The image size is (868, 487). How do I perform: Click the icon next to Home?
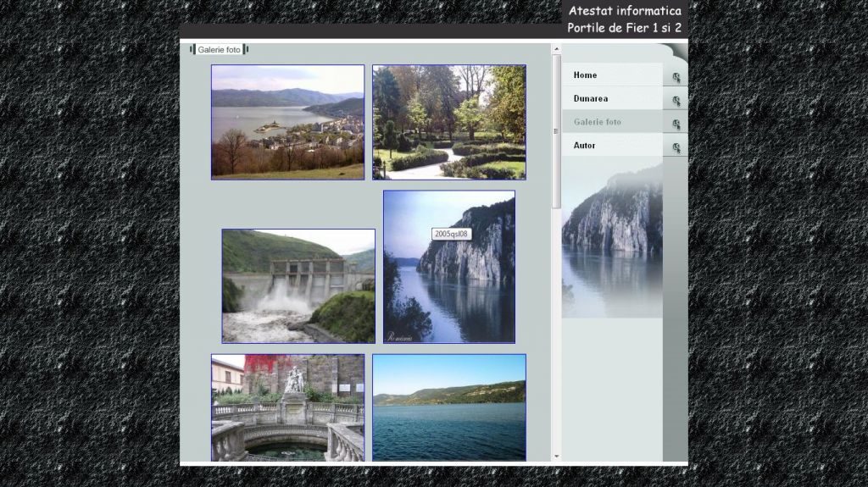pyautogui.click(x=676, y=77)
